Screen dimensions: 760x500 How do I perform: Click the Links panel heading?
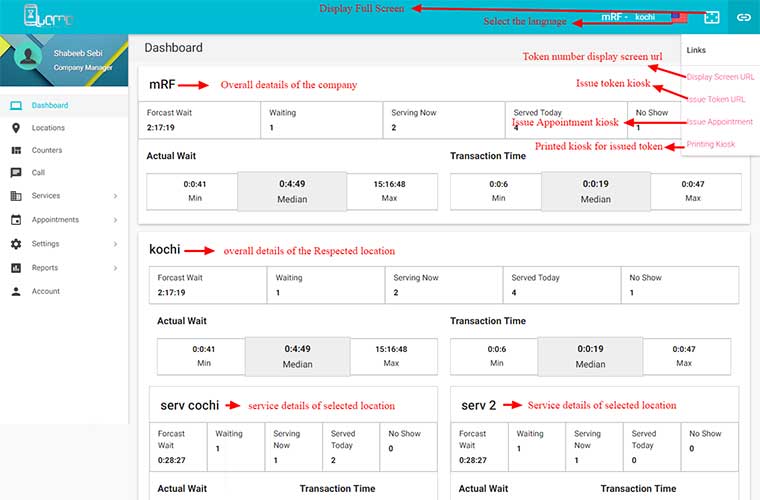[x=696, y=50]
